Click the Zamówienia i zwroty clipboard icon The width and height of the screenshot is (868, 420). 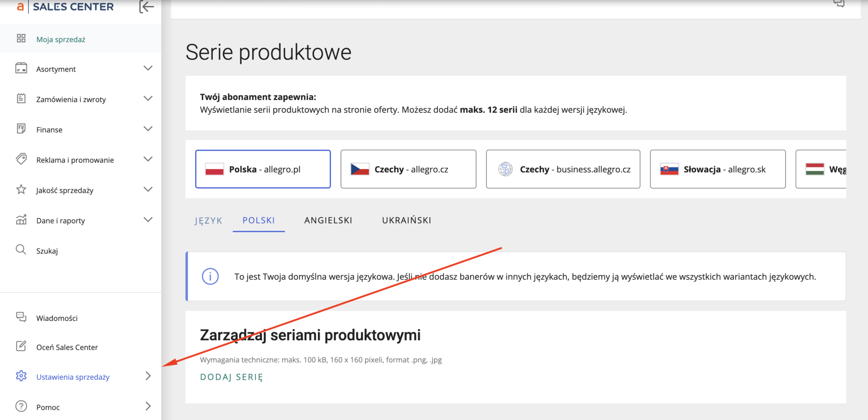point(21,99)
